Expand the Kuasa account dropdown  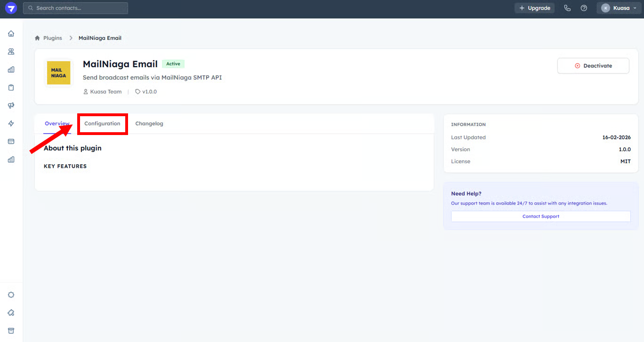[618, 8]
